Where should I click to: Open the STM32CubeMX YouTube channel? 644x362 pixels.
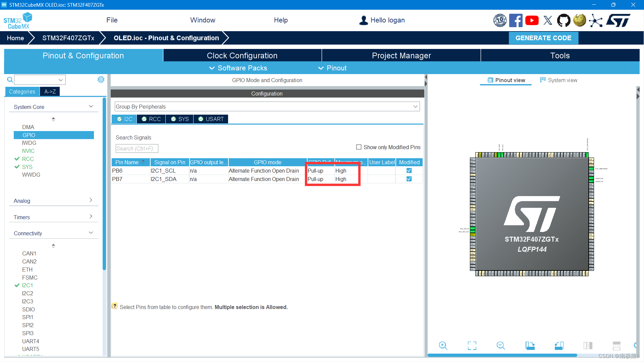point(532,20)
